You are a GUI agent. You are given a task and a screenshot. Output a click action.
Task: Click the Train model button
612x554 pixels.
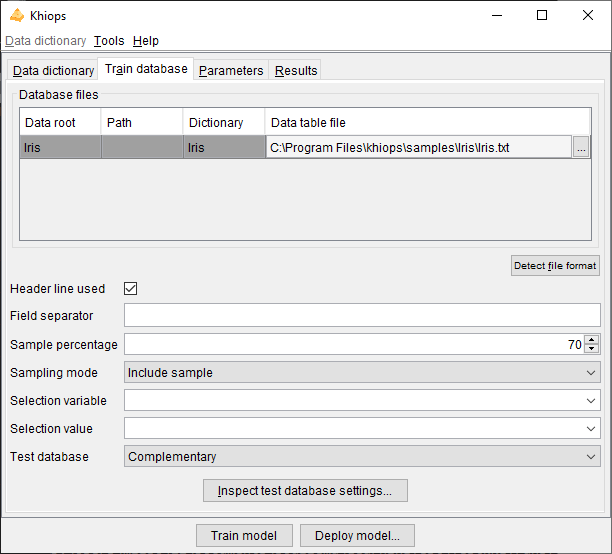[244, 536]
